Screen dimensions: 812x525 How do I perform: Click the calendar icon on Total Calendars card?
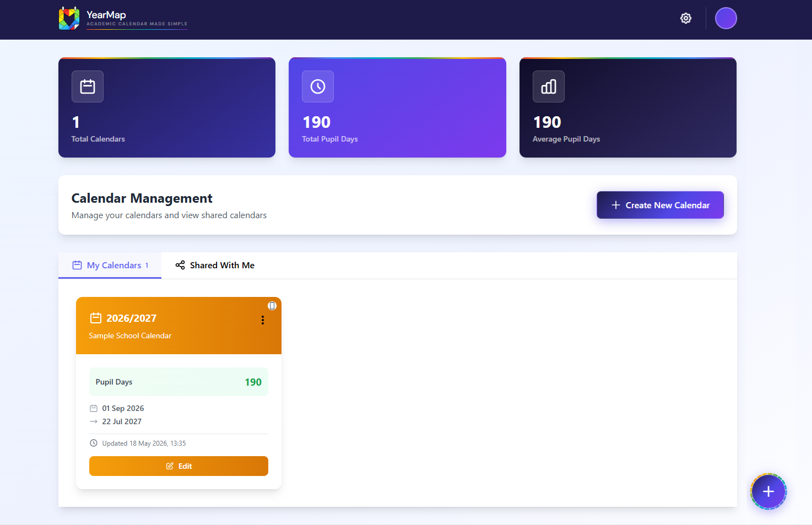tap(88, 86)
